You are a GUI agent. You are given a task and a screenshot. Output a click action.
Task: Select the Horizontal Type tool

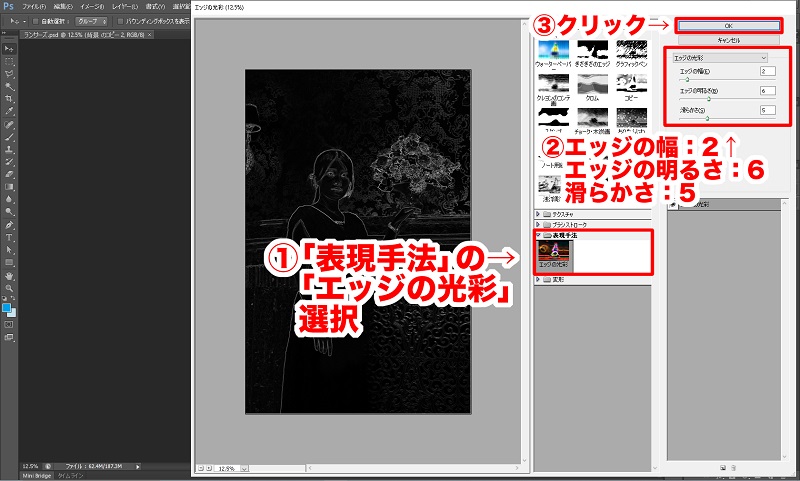(9, 238)
